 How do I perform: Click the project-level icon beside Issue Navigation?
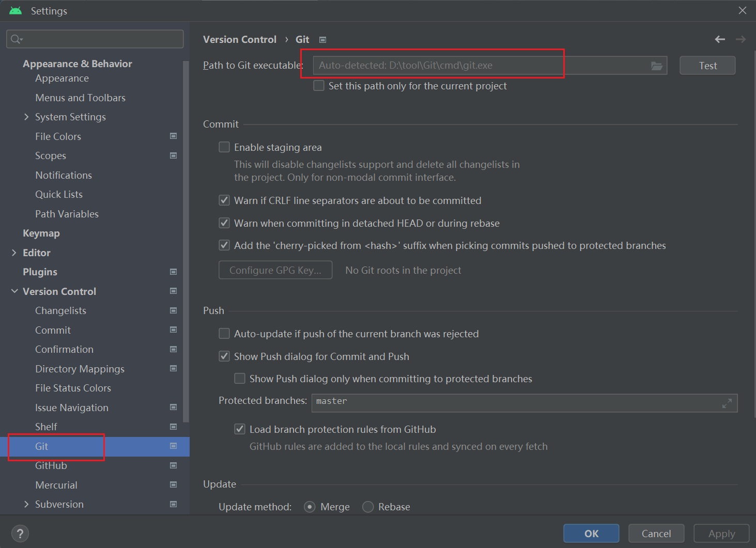[174, 408]
